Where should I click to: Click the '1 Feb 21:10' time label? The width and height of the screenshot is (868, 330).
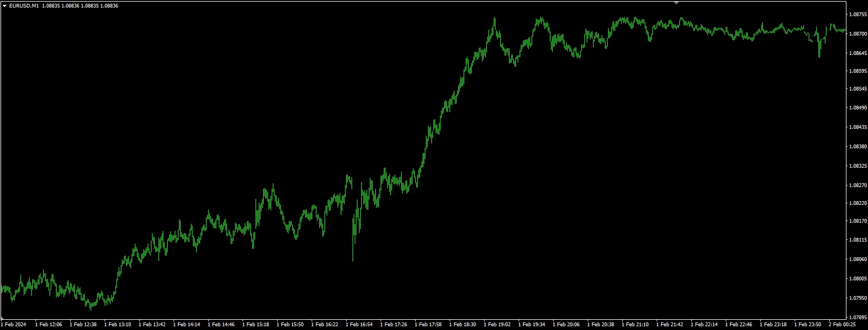coord(635,325)
